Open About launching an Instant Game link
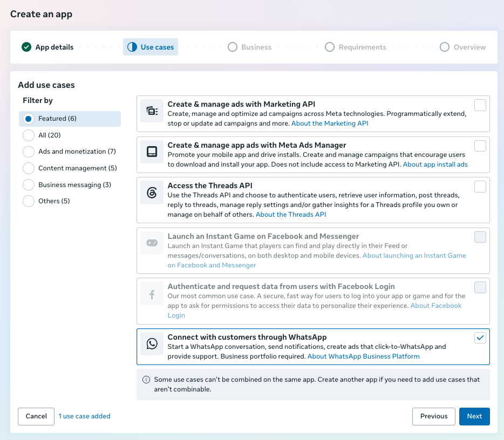The image size is (504, 440). point(414,256)
